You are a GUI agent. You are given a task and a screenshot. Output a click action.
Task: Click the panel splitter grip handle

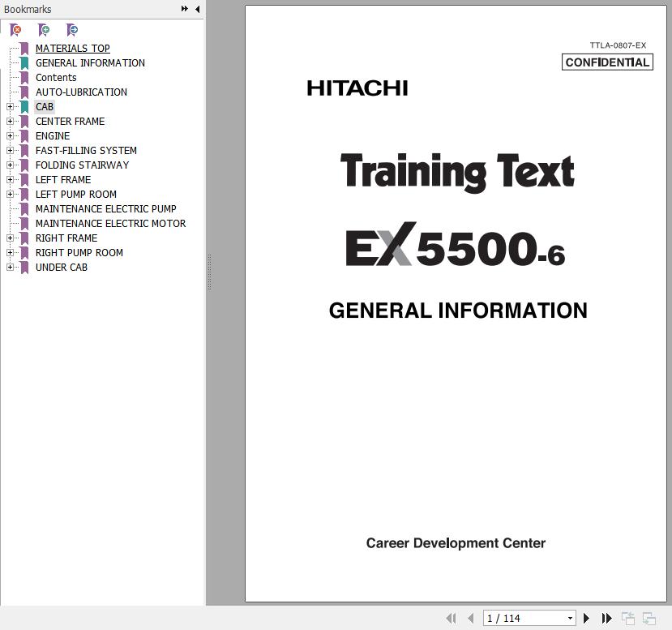[x=210, y=272]
